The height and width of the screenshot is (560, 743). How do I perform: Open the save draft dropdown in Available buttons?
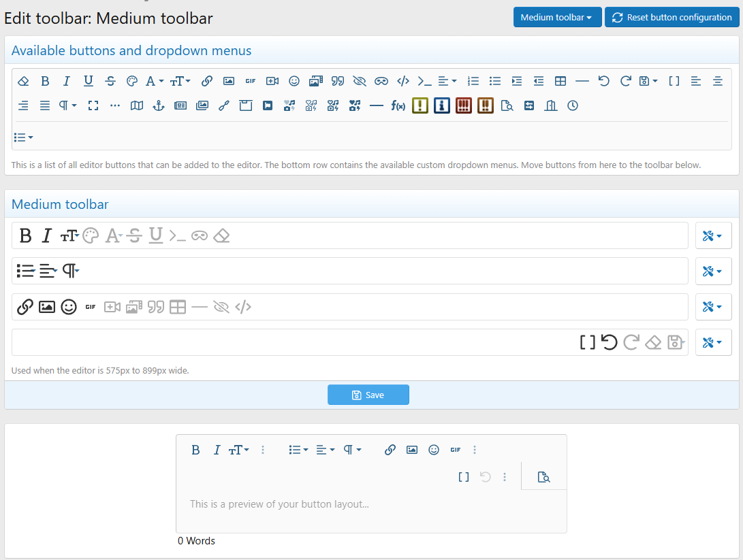tap(648, 81)
